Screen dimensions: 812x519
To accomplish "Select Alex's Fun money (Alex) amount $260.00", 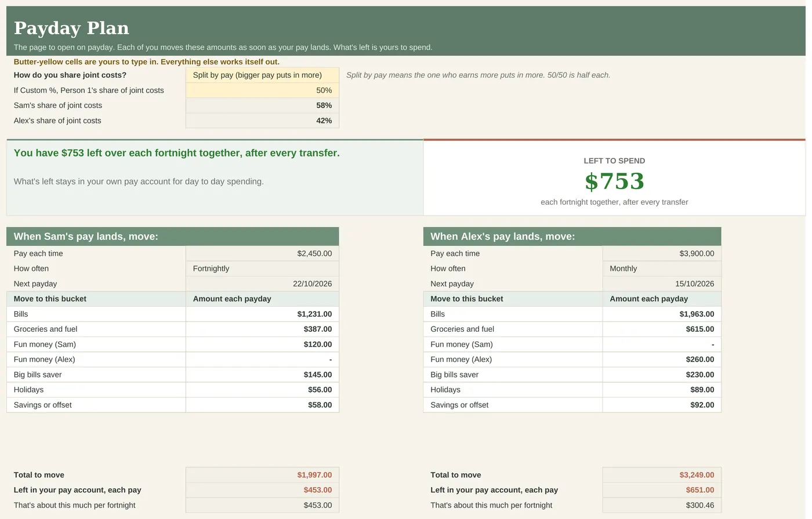I will point(662,360).
